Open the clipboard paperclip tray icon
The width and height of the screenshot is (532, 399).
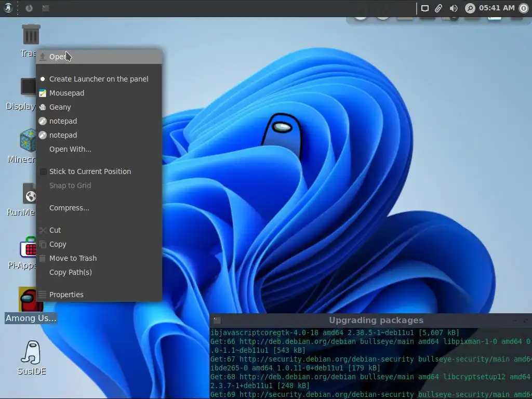tap(438, 8)
